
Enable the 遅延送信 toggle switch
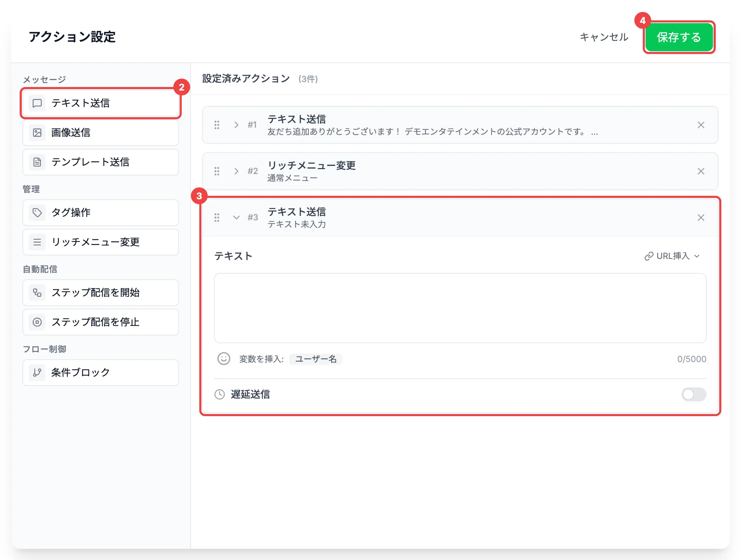694,394
